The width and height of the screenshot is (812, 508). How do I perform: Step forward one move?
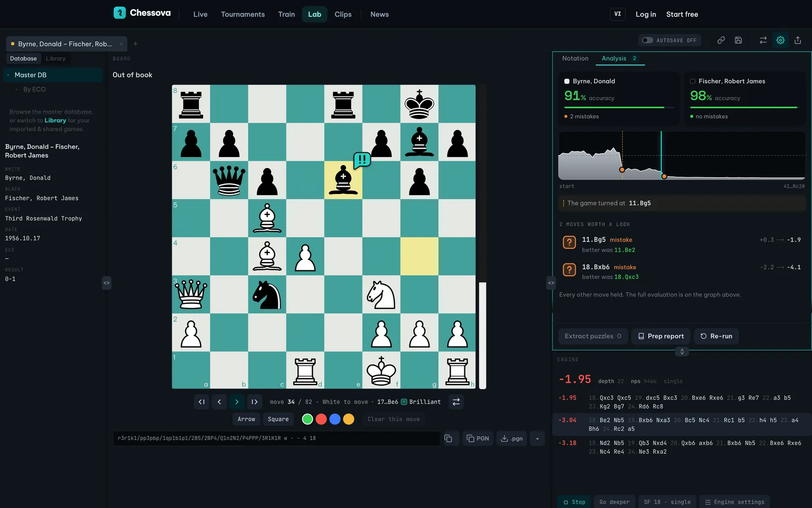pos(237,402)
